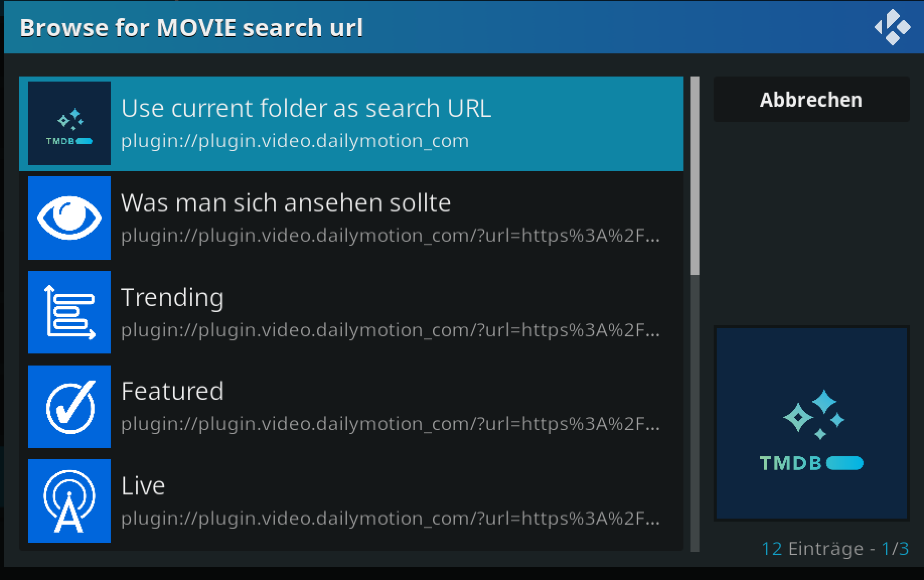The height and width of the screenshot is (580, 924).
Task: Click the Kodi logo in title bar
Action: [x=892, y=27]
